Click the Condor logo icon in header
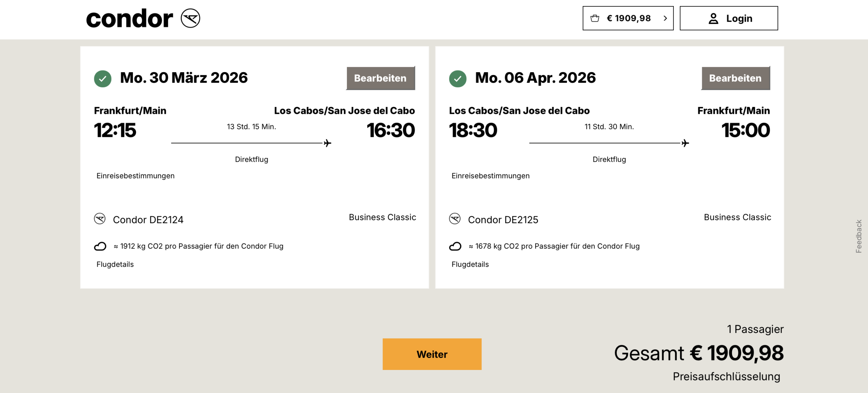 190,18
